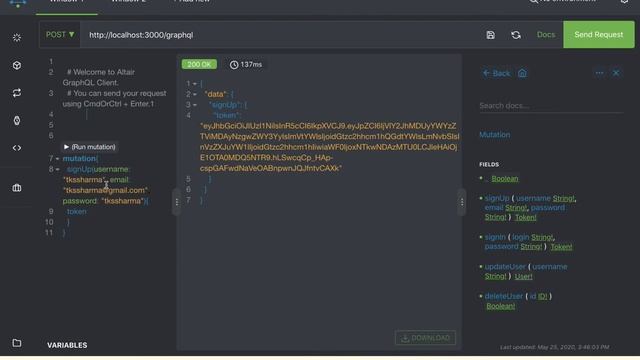
Task: Click the cube icon in left sidebar
Action: tap(17, 65)
